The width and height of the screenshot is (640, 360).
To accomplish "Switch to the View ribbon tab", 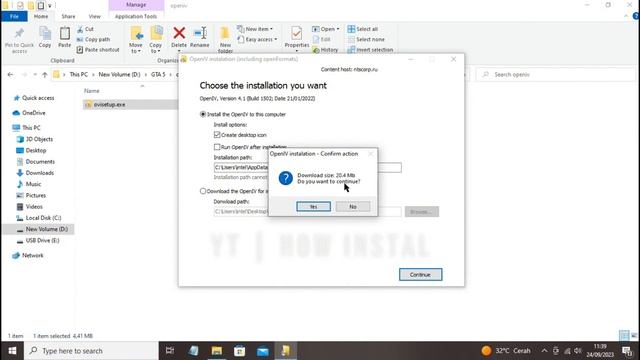I will click(95, 16).
